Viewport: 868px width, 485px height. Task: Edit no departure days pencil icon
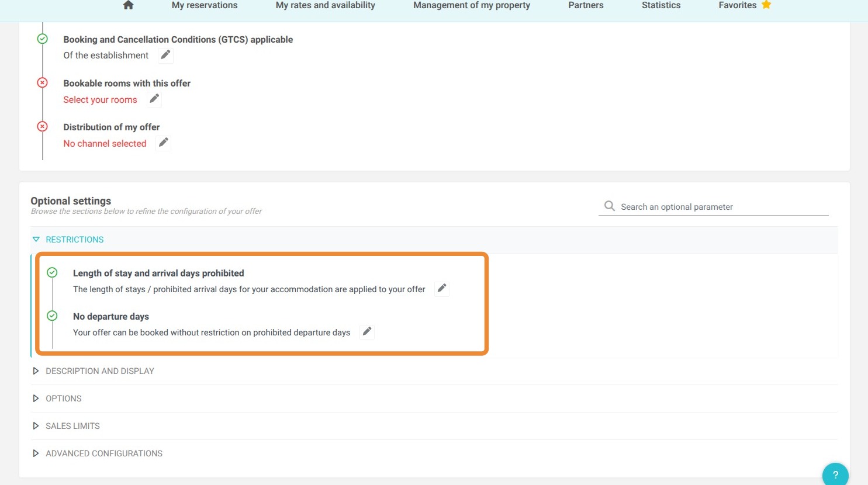pyautogui.click(x=367, y=331)
